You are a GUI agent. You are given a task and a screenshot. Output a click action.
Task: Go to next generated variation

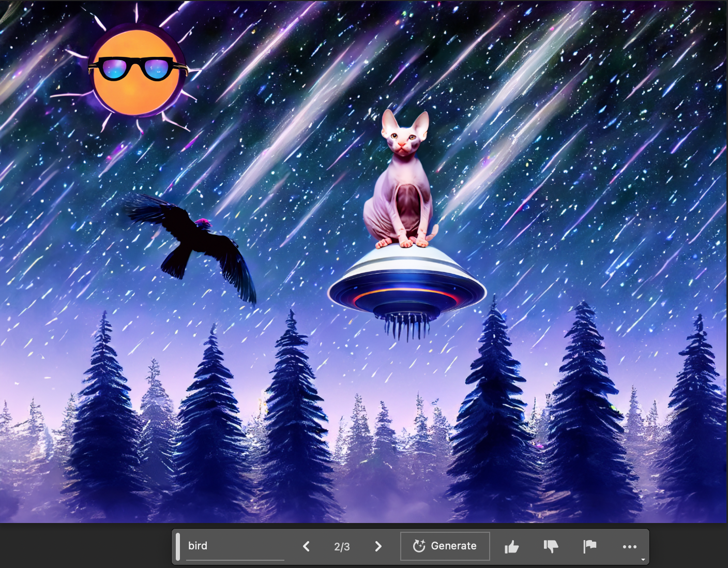click(378, 546)
